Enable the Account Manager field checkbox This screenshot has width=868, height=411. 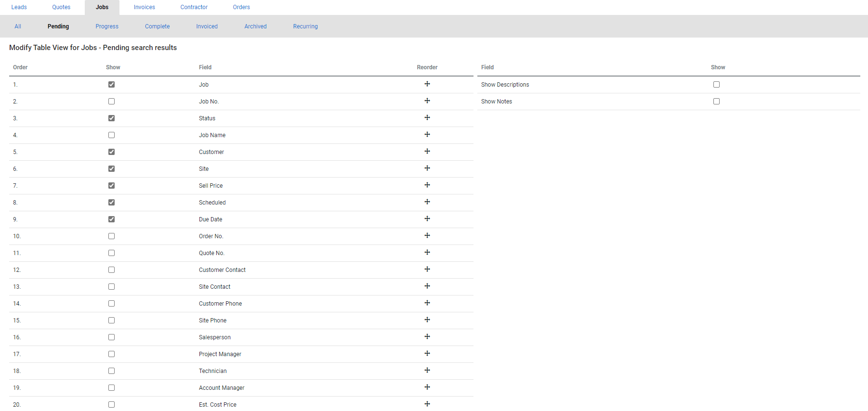click(x=112, y=387)
